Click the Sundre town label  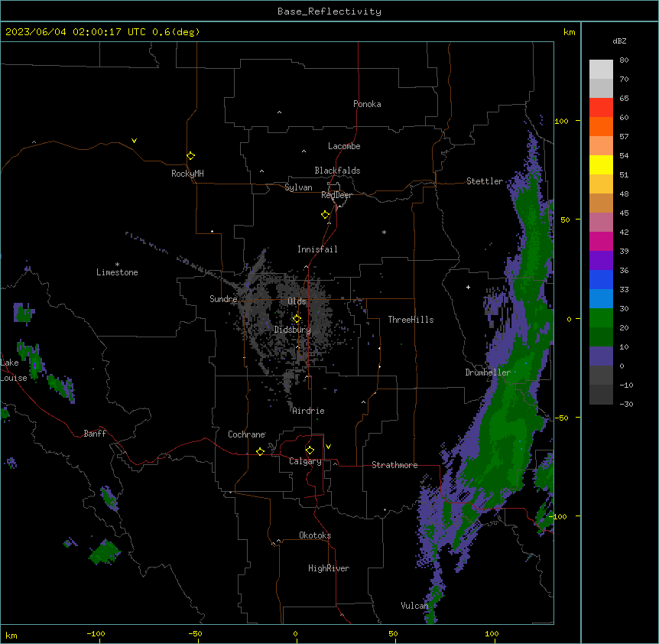point(223,299)
